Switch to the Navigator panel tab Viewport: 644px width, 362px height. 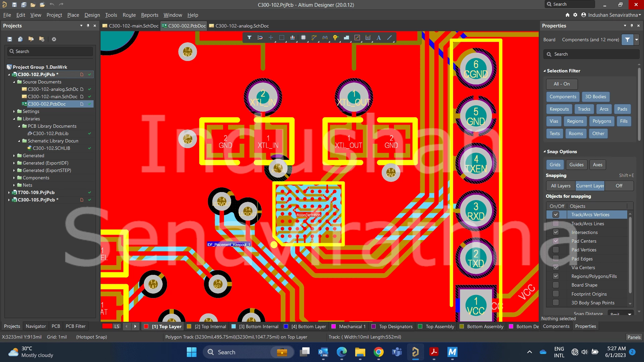(36, 326)
